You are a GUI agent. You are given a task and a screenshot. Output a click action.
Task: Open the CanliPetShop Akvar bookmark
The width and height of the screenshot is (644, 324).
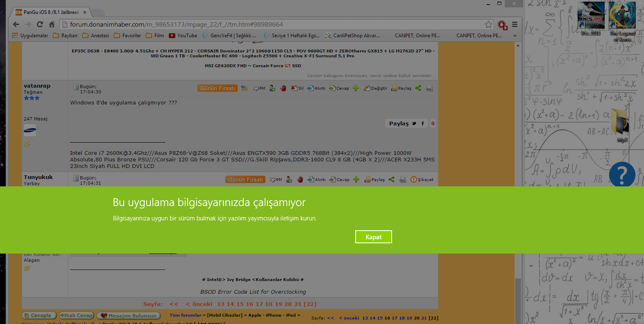coord(352,36)
